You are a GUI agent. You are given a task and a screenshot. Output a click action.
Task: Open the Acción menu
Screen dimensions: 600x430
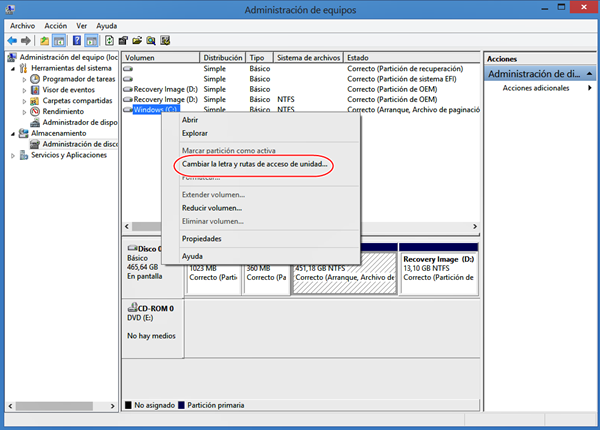pos(57,25)
